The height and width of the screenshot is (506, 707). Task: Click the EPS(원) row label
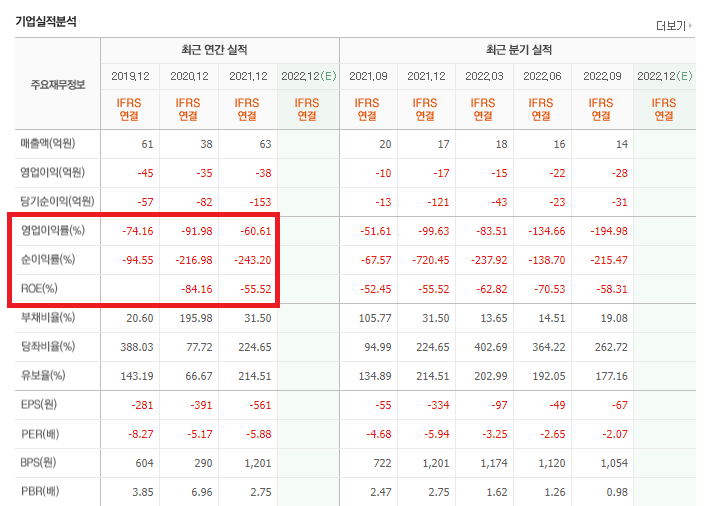[39, 405]
